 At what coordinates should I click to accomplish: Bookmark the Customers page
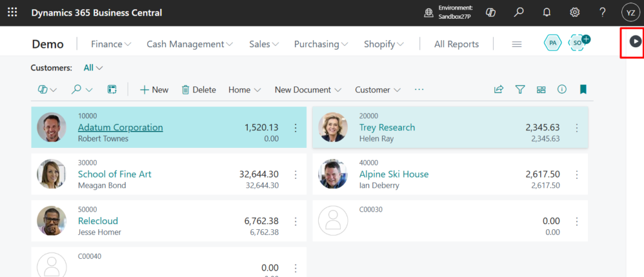[x=583, y=89]
